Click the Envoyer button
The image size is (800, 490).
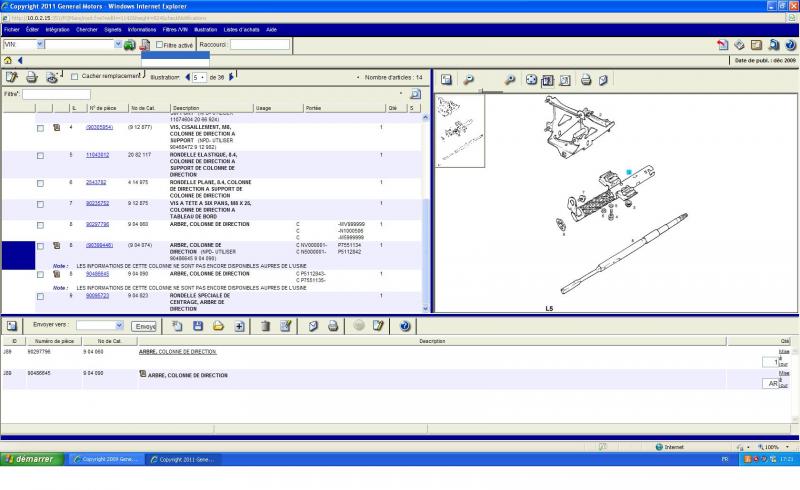144,326
